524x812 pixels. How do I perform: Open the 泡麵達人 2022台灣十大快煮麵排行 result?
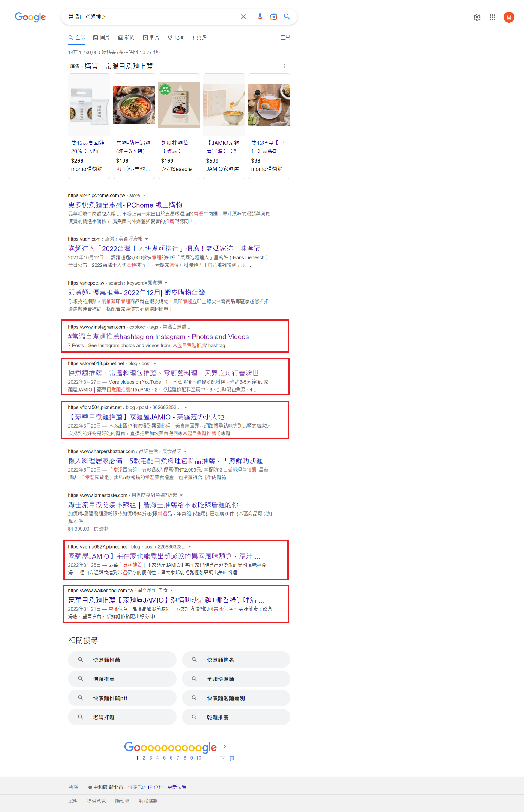[x=164, y=249]
